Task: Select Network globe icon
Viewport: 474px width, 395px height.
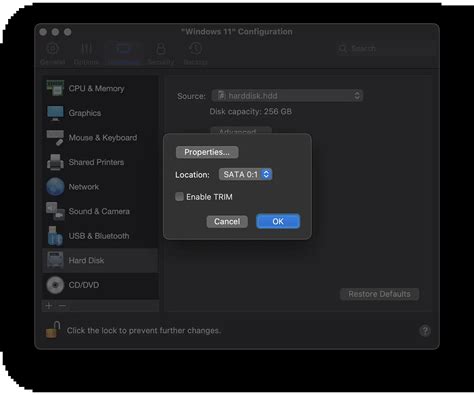Action: coord(55,187)
